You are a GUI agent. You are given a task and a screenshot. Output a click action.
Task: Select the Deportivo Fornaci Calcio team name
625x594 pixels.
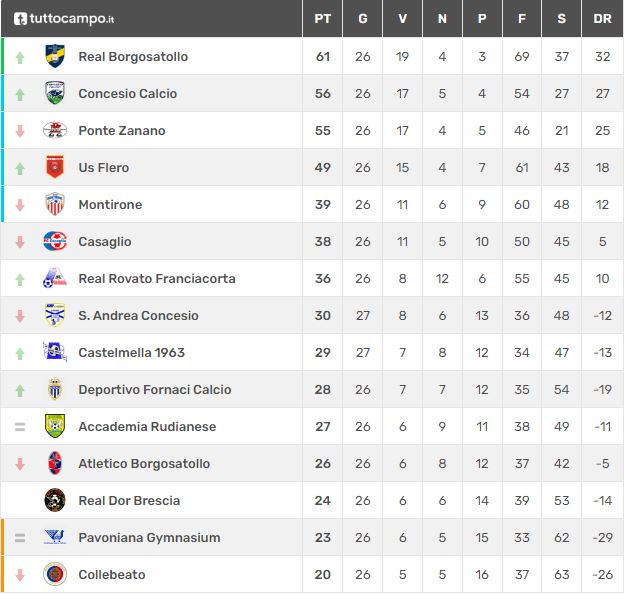tap(155, 389)
